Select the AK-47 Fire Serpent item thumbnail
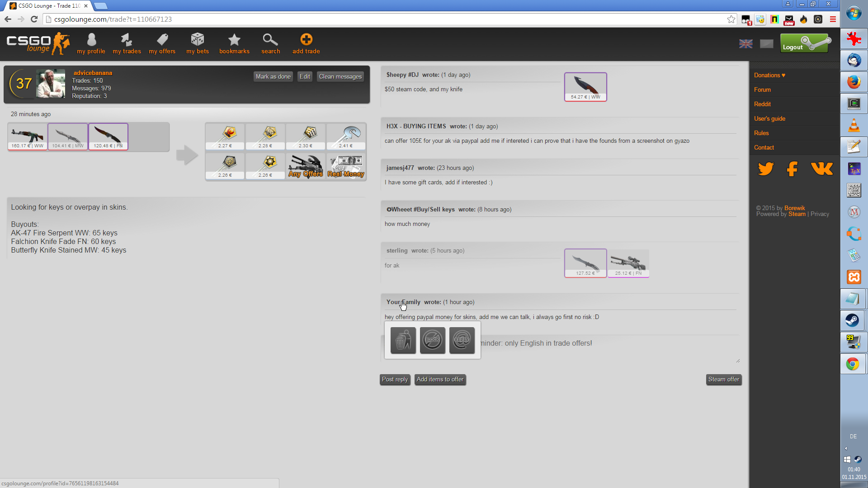The width and height of the screenshot is (868, 488). point(28,136)
